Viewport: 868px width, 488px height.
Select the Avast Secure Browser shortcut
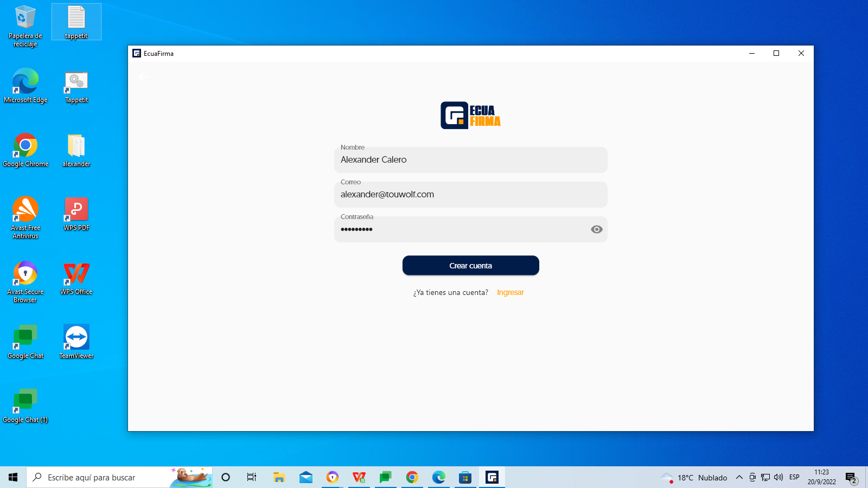pyautogui.click(x=25, y=282)
